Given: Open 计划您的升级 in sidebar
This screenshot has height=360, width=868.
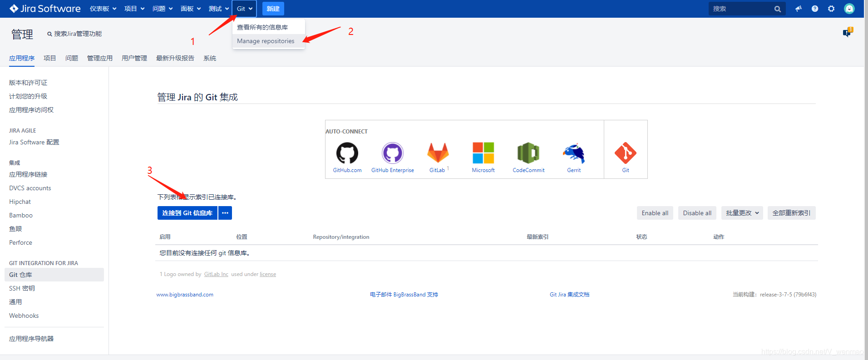Looking at the screenshot, I should [28, 96].
